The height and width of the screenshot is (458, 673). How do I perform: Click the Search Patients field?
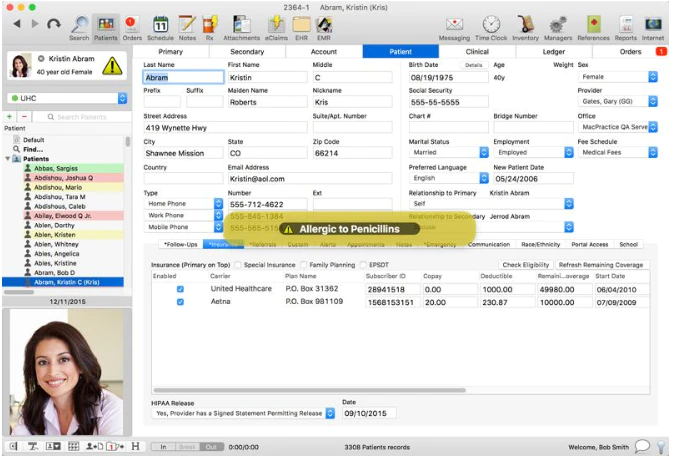[82, 117]
